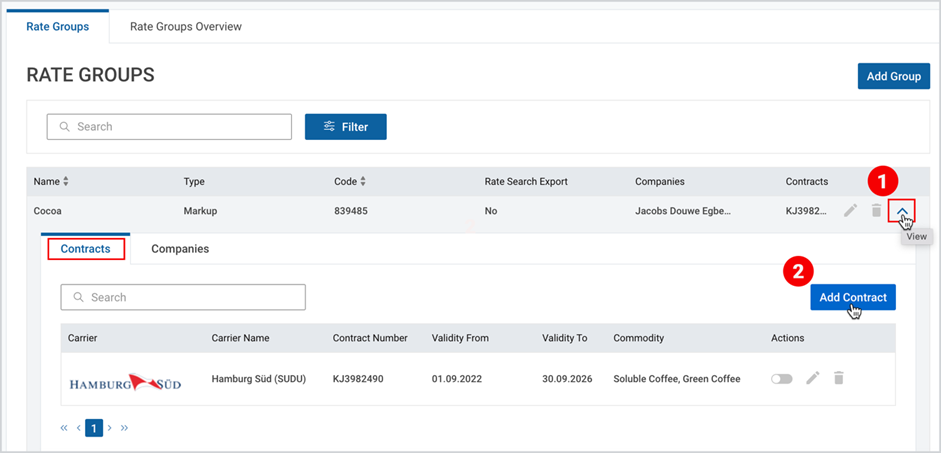Click the Add Group button
This screenshot has width=941, height=453.
click(x=894, y=76)
